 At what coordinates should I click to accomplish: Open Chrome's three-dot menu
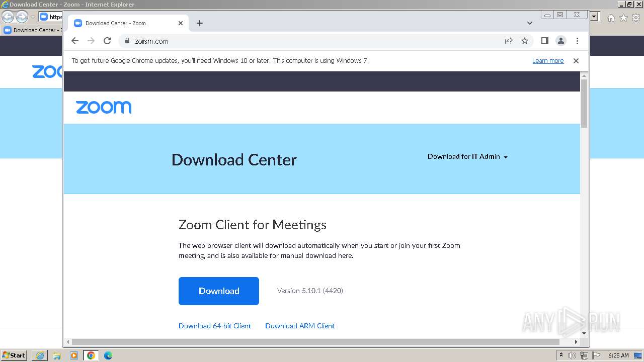click(x=577, y=41)
